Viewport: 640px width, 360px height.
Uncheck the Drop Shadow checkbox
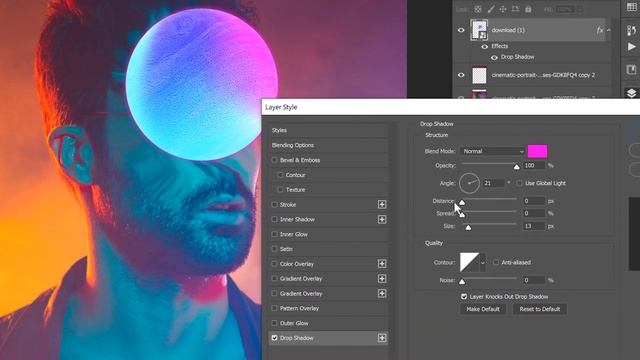pyautogui.click(x=274, y=338)
